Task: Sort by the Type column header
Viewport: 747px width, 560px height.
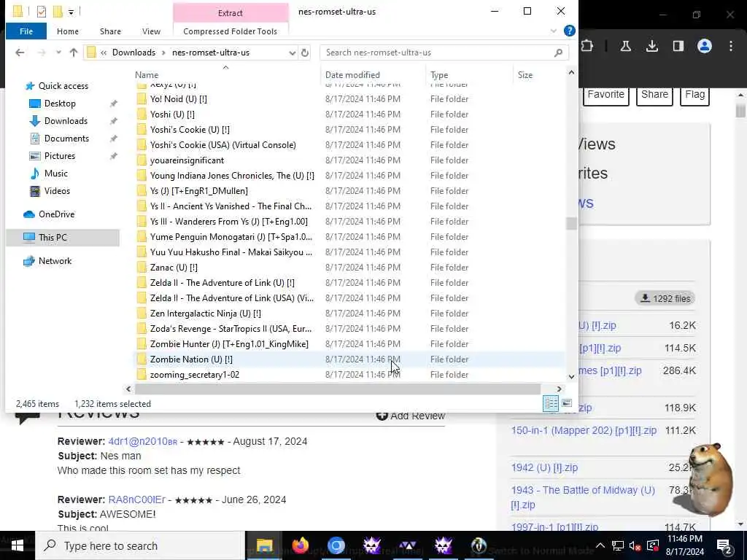Action: pos(438,75)
